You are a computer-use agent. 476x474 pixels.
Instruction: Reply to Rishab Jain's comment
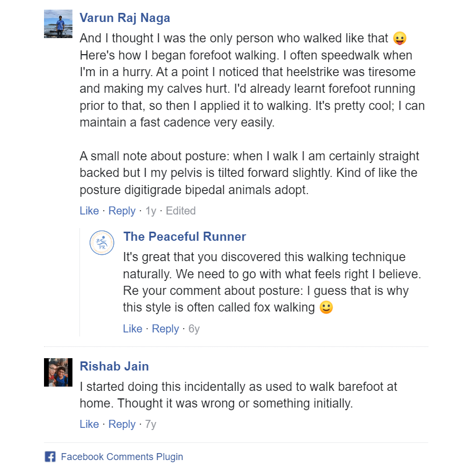coord(122,424)
